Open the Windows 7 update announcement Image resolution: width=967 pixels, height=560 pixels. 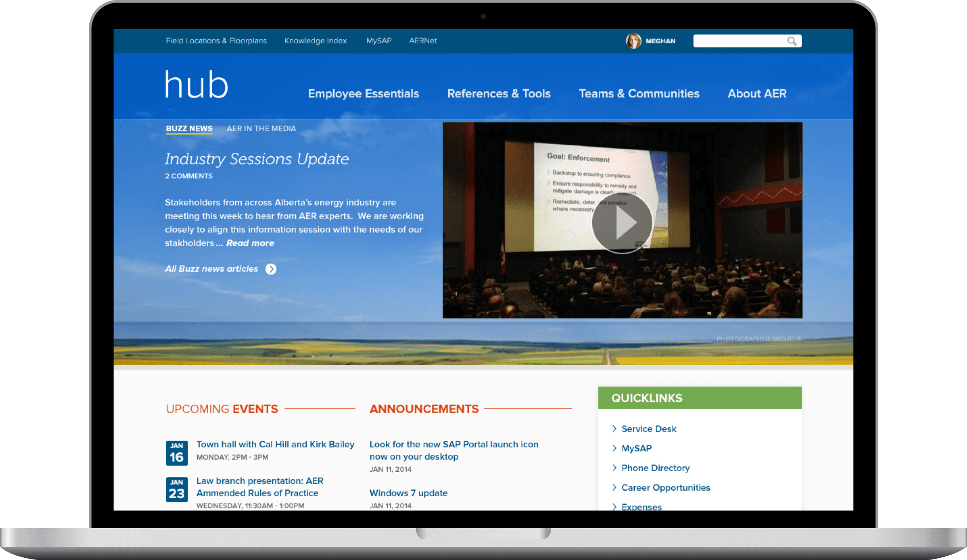pyautogui.click(x=408, y=493)
